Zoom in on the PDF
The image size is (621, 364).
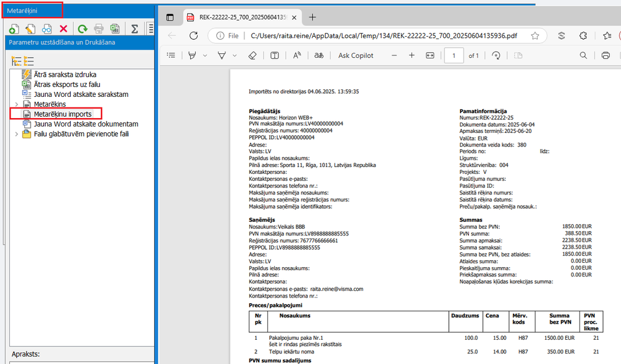[x=412, y=55]
